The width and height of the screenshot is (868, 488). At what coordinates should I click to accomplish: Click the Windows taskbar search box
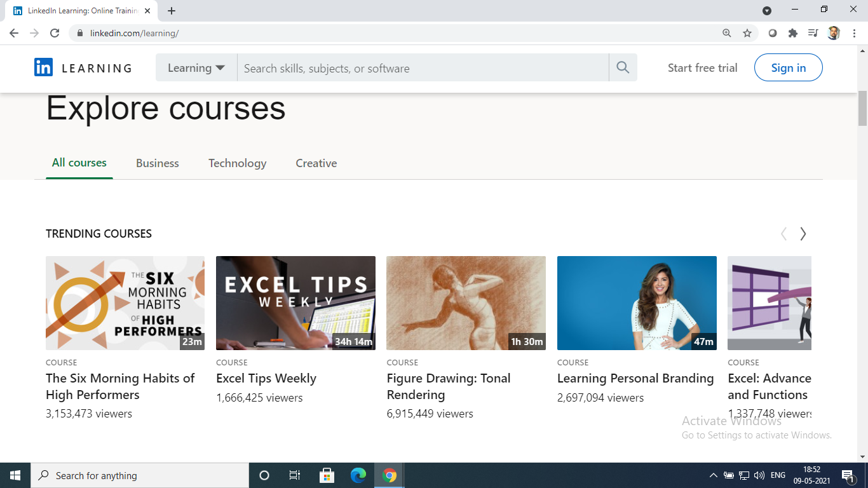(x=140, y=475)
